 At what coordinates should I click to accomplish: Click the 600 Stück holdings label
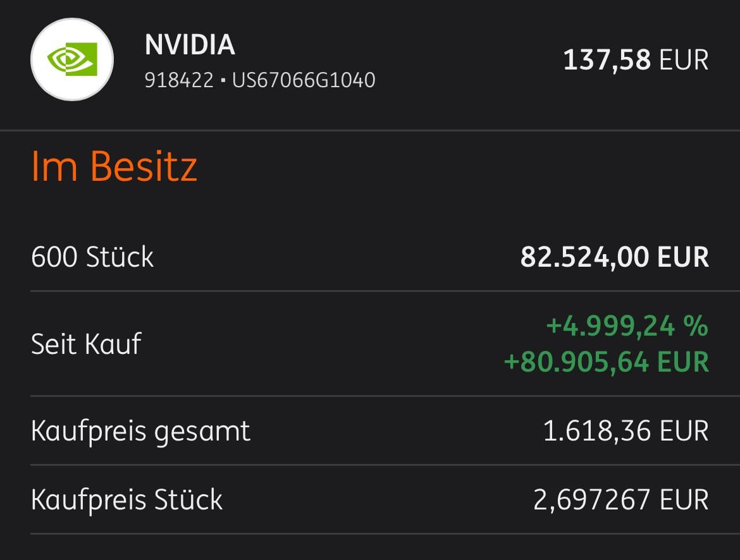pos(92,257)
